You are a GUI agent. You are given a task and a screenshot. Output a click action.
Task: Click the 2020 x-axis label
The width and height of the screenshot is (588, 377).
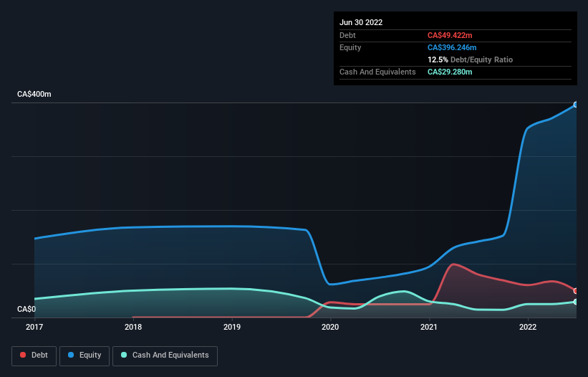pos(330,327)
